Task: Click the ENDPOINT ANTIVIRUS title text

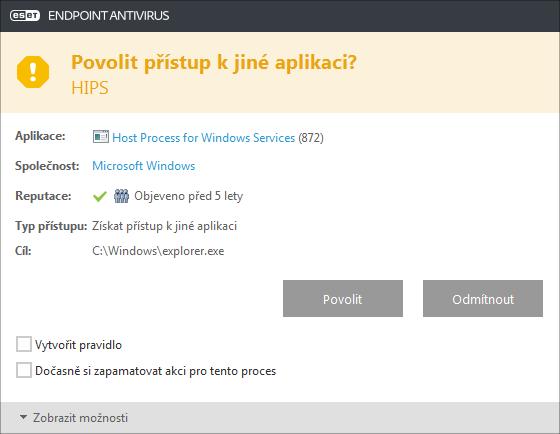Action: [109, 16]
